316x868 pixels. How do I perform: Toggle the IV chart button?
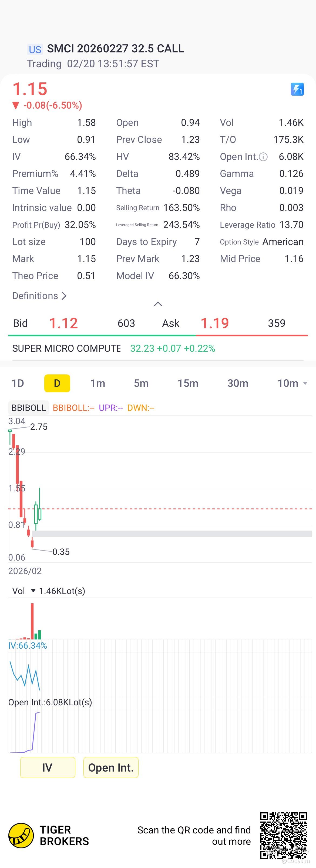tap(48, 767)
